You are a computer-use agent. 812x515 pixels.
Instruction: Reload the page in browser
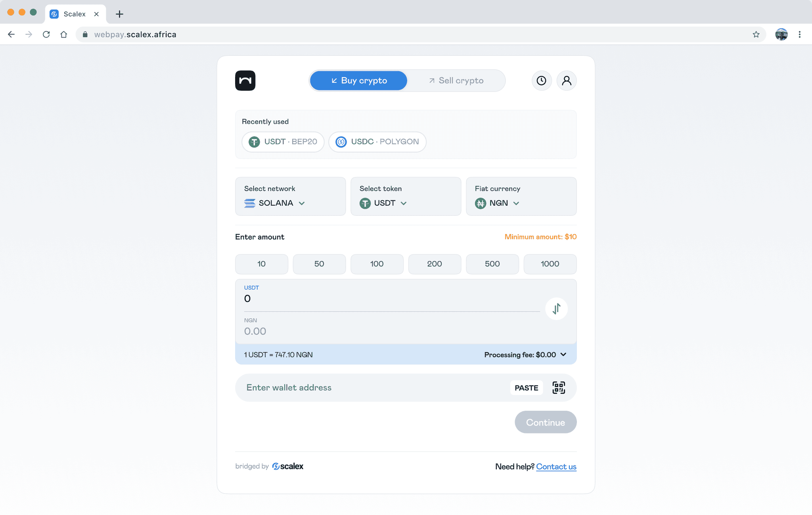pyautogui.click(x=46, y=34)
